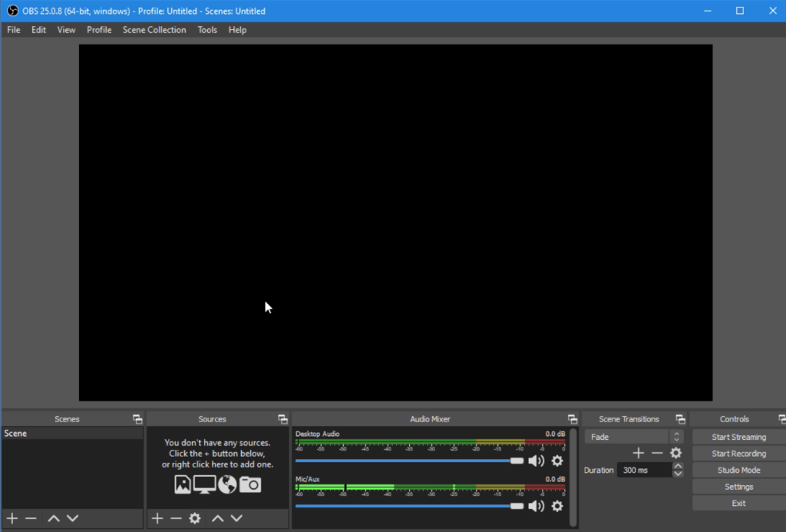This screenshot has height=532, width=786.
Task: Open Desktop Audio settings gear
Action: [x=557, y=461]
